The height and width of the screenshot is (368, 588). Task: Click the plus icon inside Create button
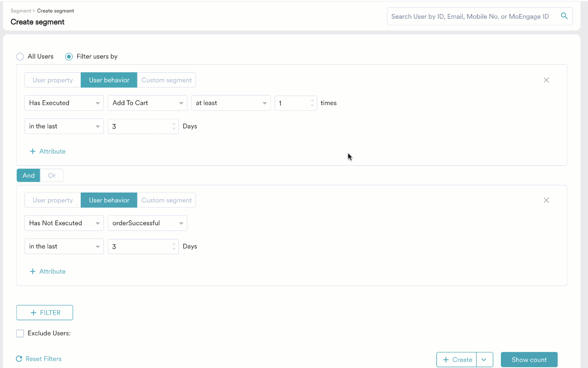pyautogui.click(x=446, y=360)
